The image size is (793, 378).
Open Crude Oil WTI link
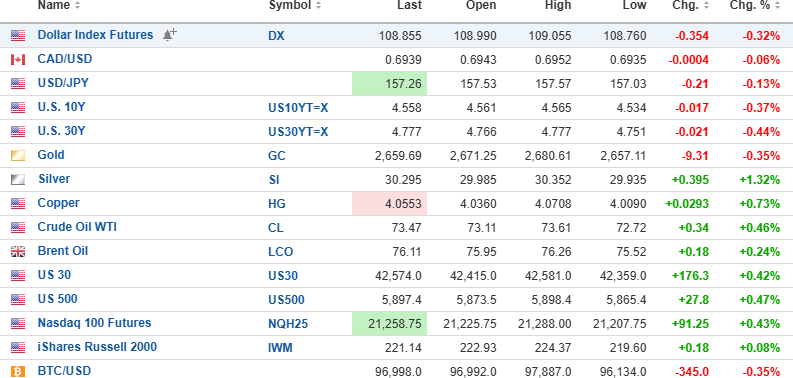pyautogui.click(x=77, y=227)
